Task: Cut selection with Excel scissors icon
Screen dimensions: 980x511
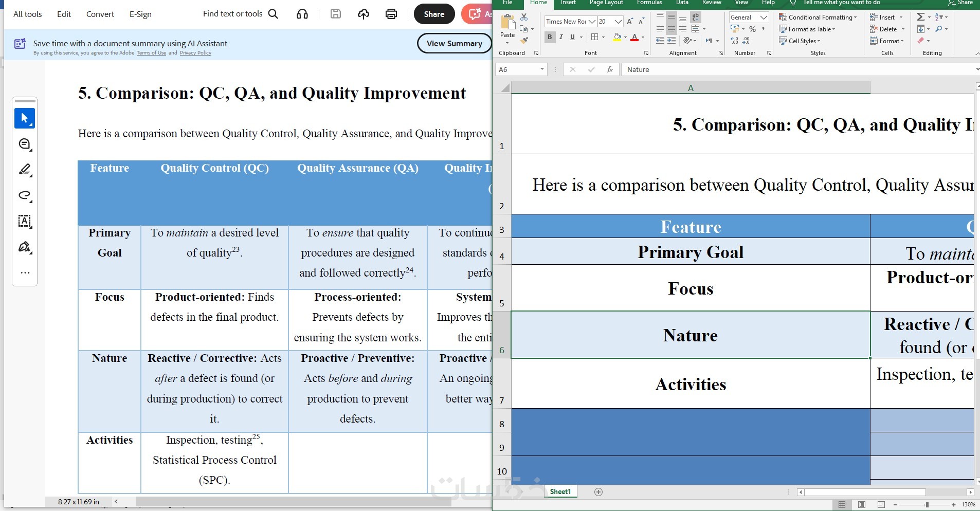Action: pyautogui.click(x=524, y=17)
